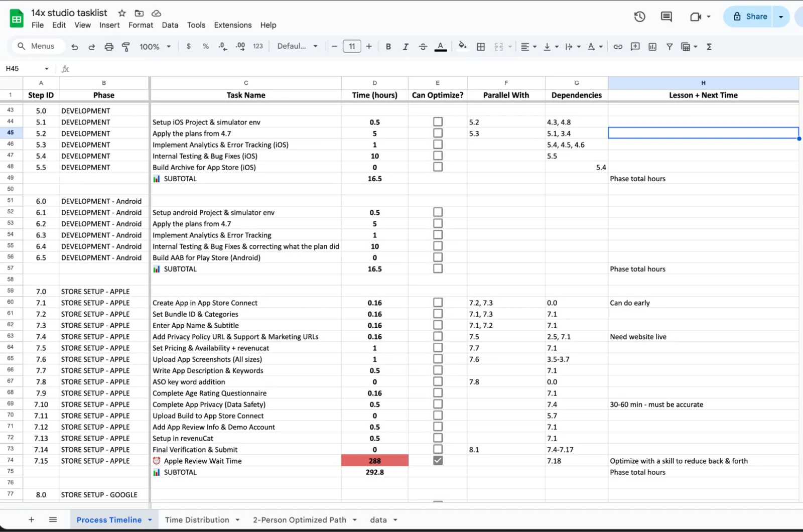
Task: Expand the Share options arrow
Action: (x=781, y=17)
